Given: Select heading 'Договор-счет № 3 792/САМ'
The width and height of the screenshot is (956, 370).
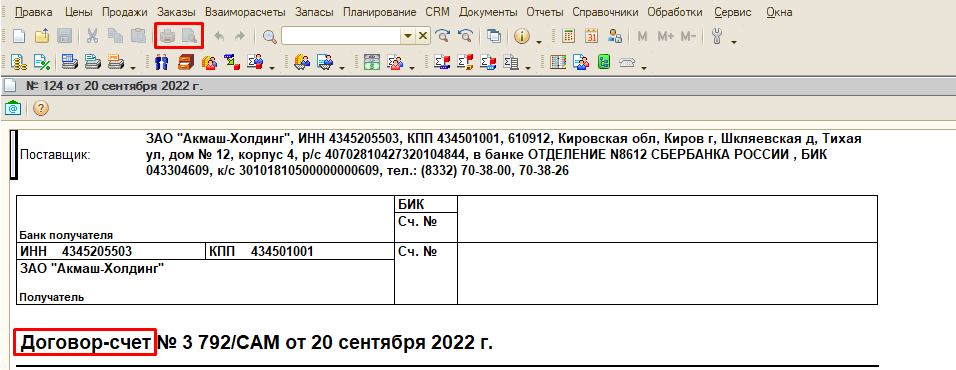Looking at the screenshot, I should (150, 343).
